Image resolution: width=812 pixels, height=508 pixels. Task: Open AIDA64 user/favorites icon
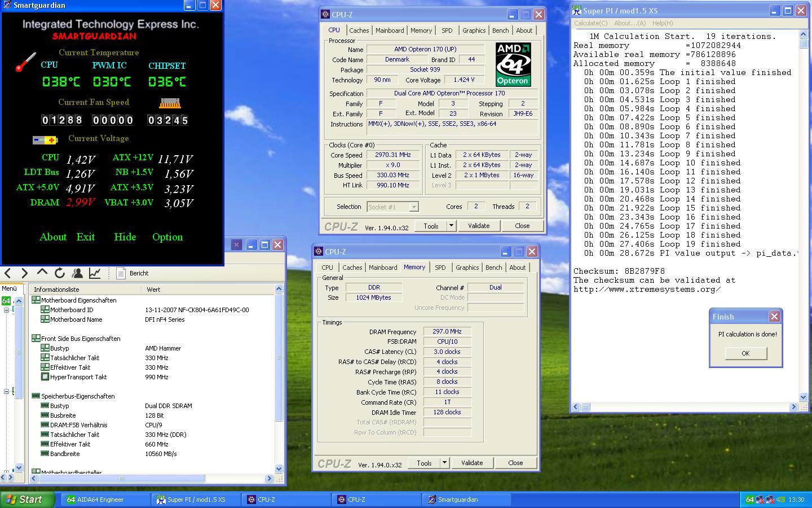(x=77, y=273)
